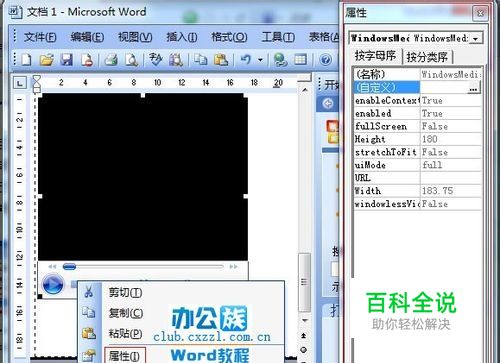Select the enableContextMenu property
500x363 pixels.
[387, 100]
